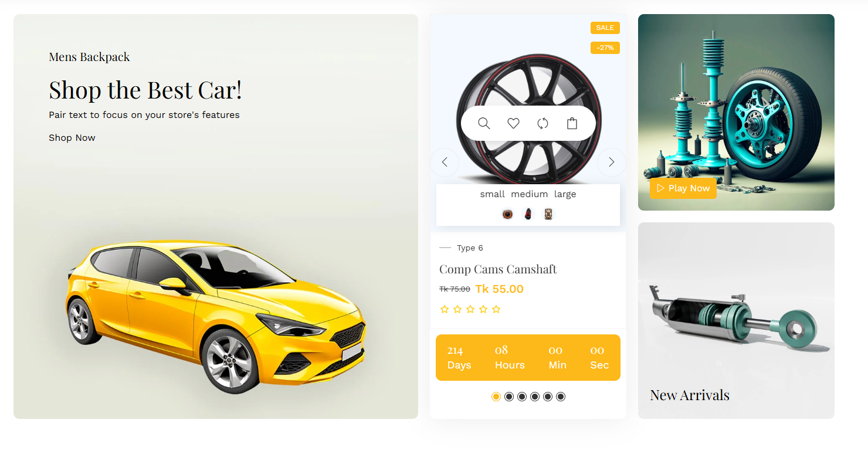Advance to next product with right chevron

(612, 162)
